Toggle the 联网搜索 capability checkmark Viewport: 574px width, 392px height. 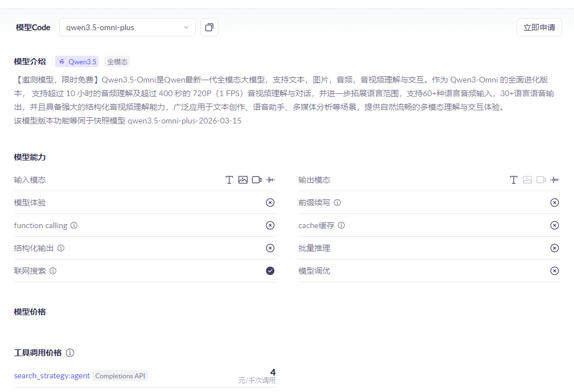click(270, 271)
